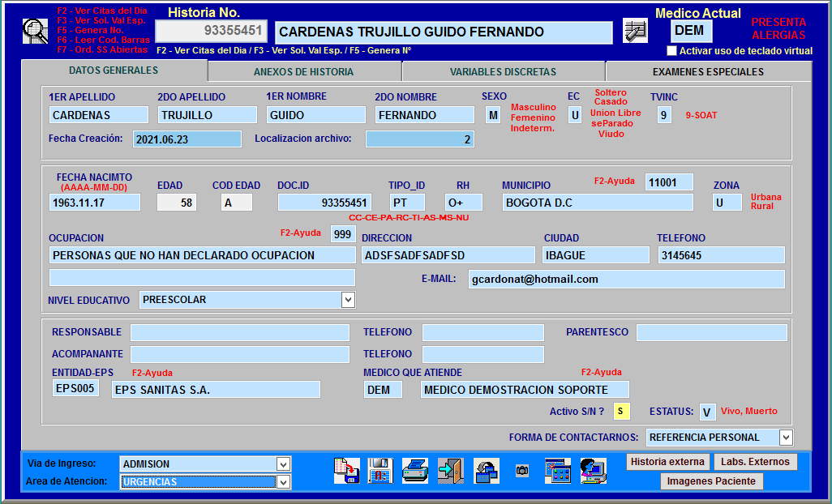Click the TVINC field with 9

[664, 115]
